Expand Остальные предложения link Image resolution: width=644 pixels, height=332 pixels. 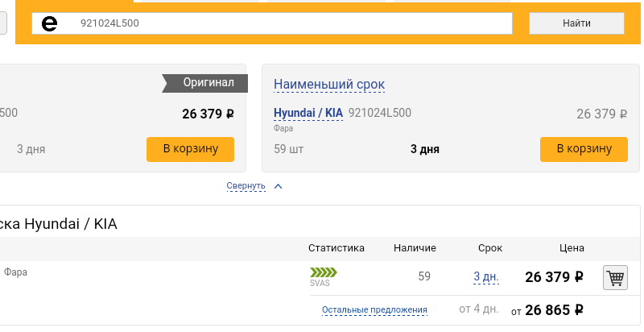coord(374,309)
